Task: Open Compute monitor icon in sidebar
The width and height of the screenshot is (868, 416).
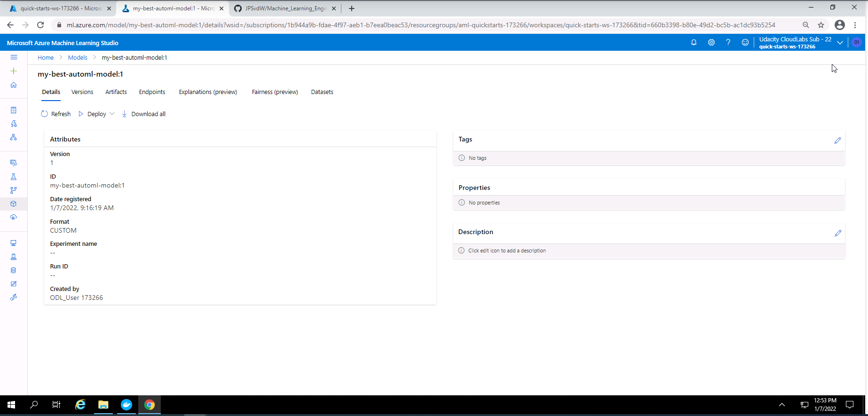Action: tap(14, 243)
